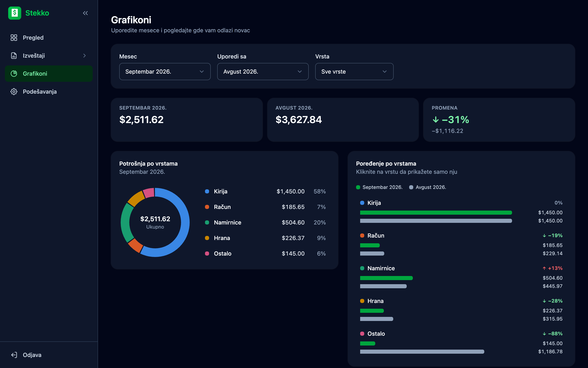The height and width of the screenshot is (368, 588).
Task: Filter comparison to Kirija category
Action: click(x=461, y=212)
